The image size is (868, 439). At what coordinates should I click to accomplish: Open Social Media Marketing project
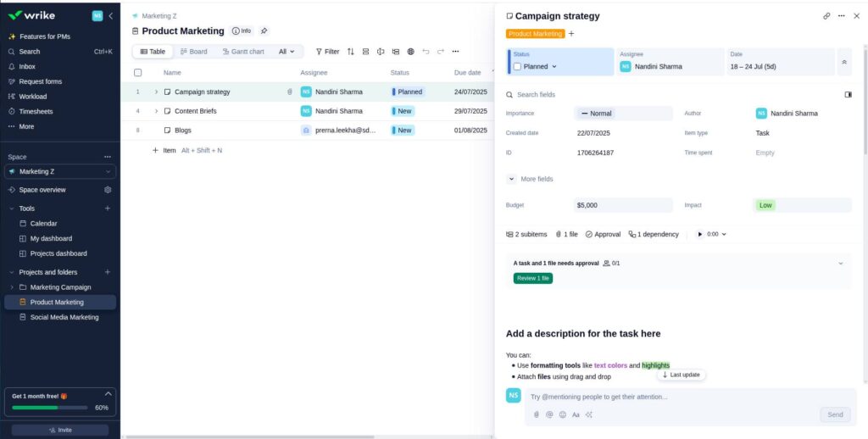tap(64, 317)
